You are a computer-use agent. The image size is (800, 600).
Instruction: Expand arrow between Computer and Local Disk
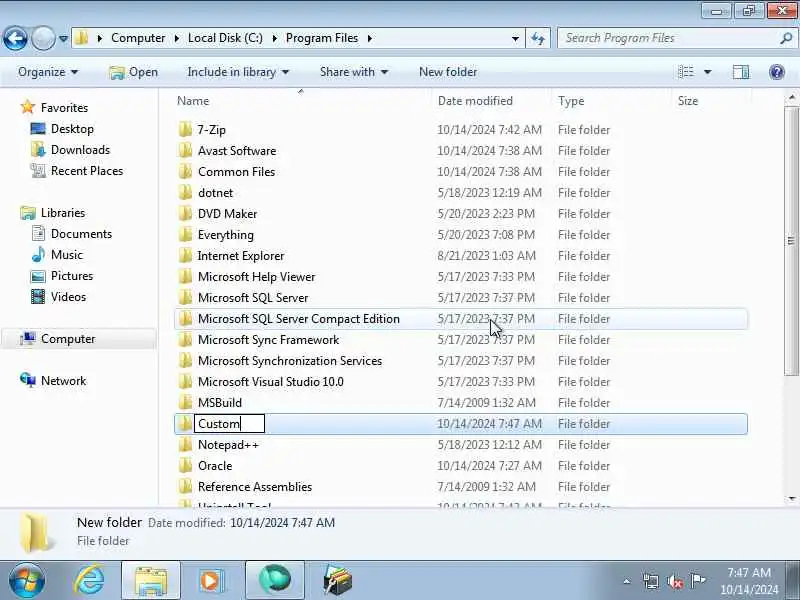(177, 38)
